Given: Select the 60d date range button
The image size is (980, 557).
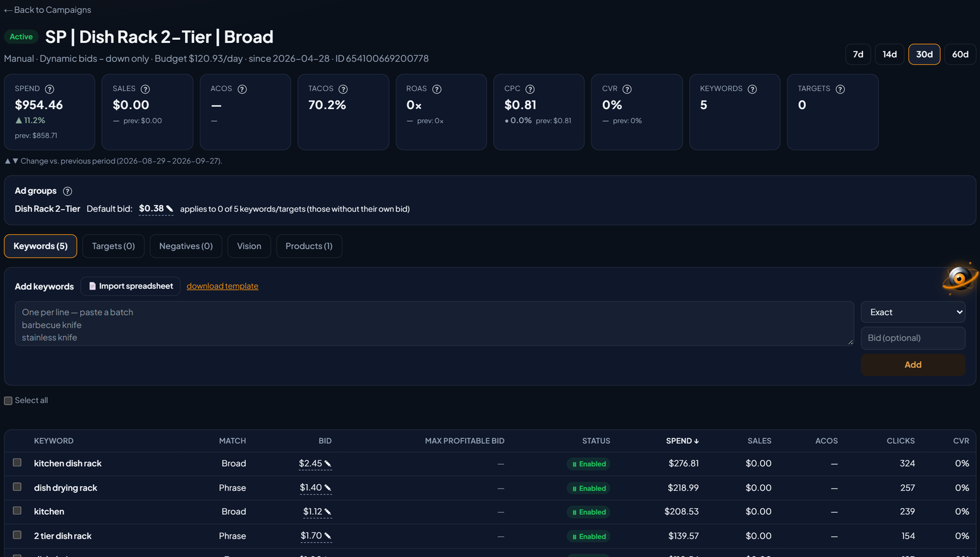Looking at the screenshot, I should tap(960, 54).
